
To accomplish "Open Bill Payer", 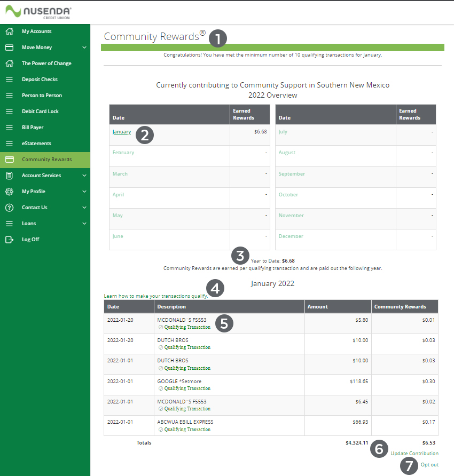I will tap(33, 128).
